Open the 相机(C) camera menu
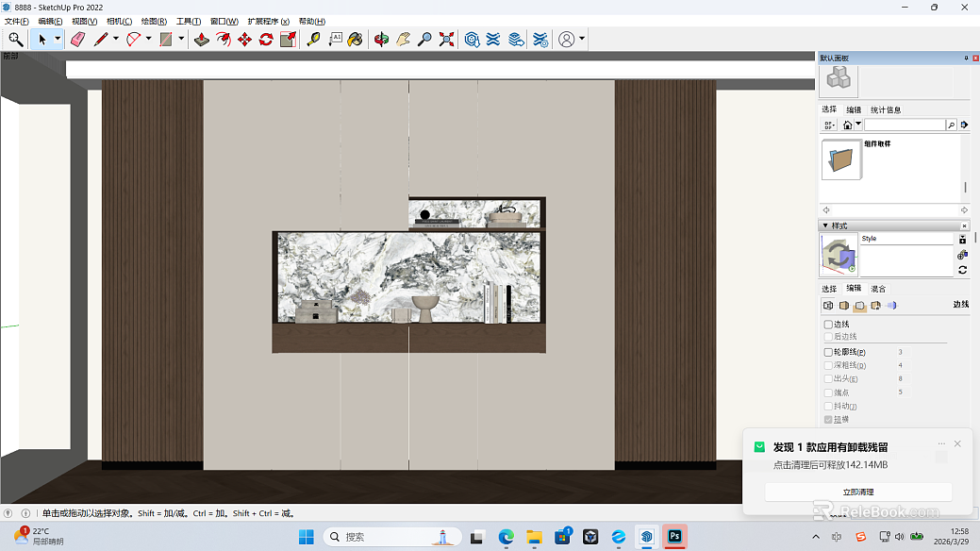Viewport: 980px width, 551px height. (x=120, y=22)
